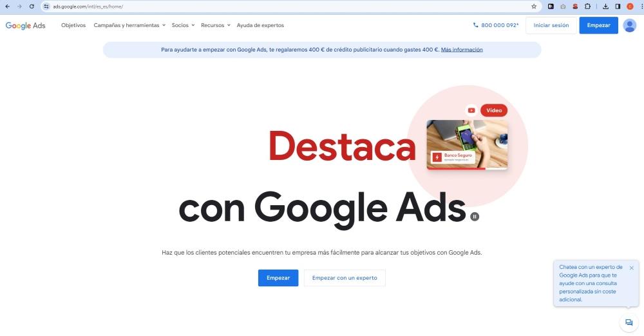Open the Chrome profile avatar
This screenshot has width=644, height=336.
pos(630,6)
